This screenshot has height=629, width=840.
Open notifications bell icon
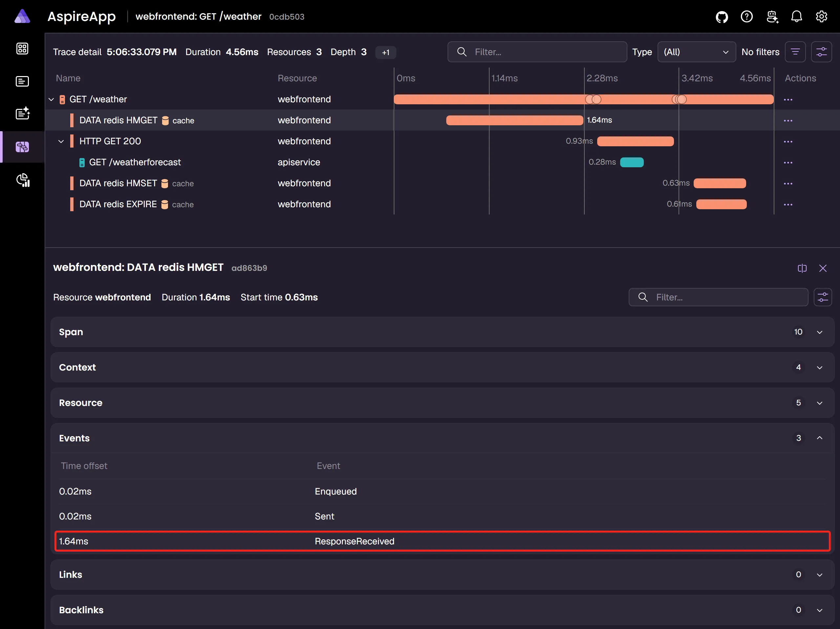[x=796, y=17]
